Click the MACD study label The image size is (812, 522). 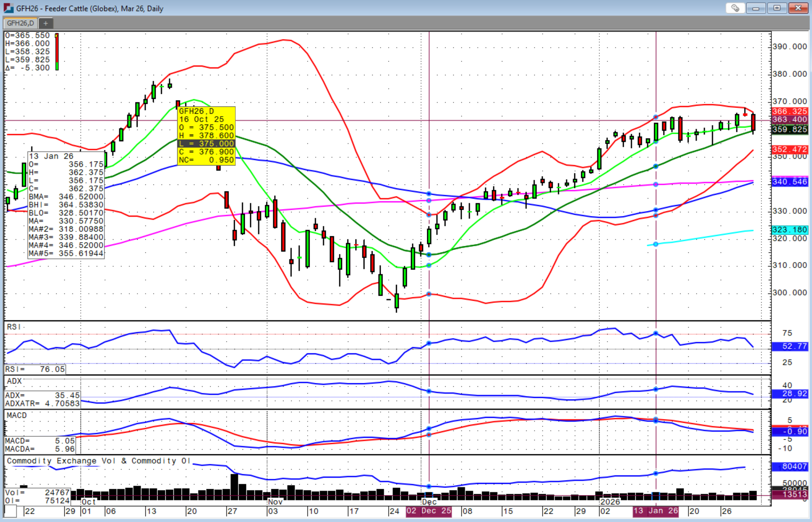coord(17,415)
